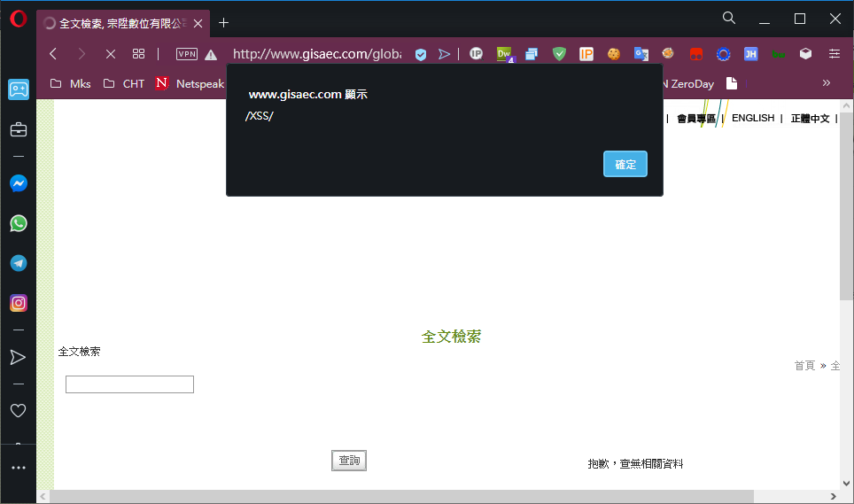Viewport: 854px width, 504px height.
Task: Open Easy Setup sliders menu
Action: point(835,53)
